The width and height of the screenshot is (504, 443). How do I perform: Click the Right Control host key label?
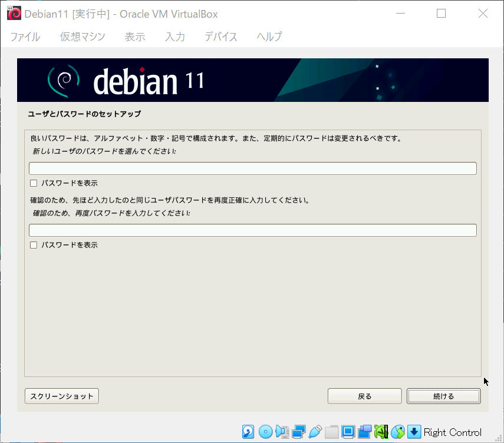(x=453, y=432)
